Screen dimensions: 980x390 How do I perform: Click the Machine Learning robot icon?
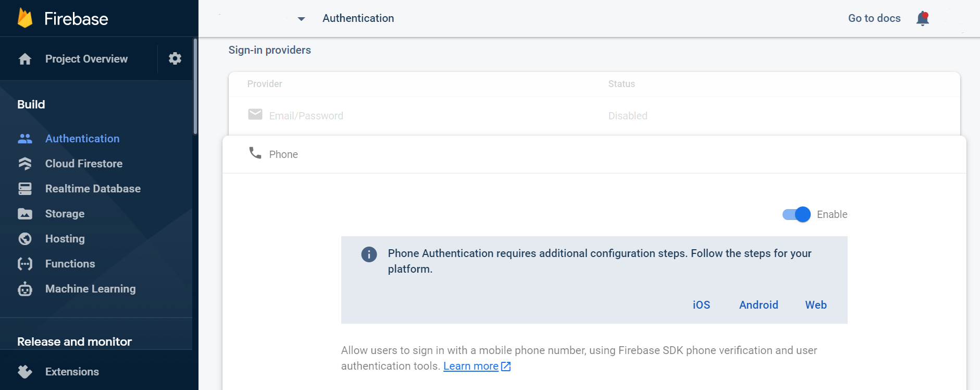[25, 289]
